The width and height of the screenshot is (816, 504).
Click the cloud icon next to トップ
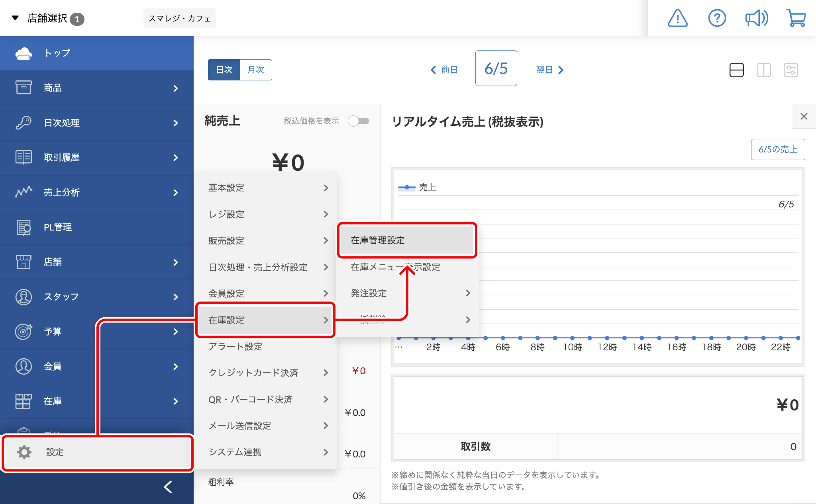[24, 53]
